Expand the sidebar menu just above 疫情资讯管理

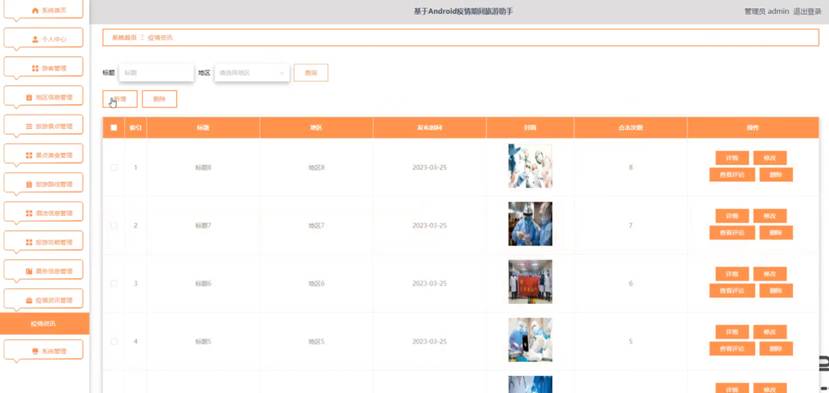[x=43, y=271]
